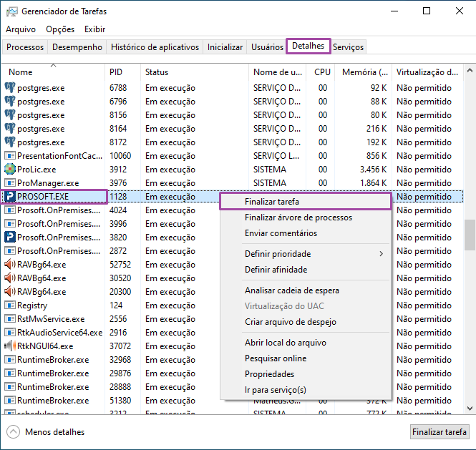This screenshot has height=450, width=476.
Task: Choose Ir para serviço(s) entry
Action: (306, 390)
